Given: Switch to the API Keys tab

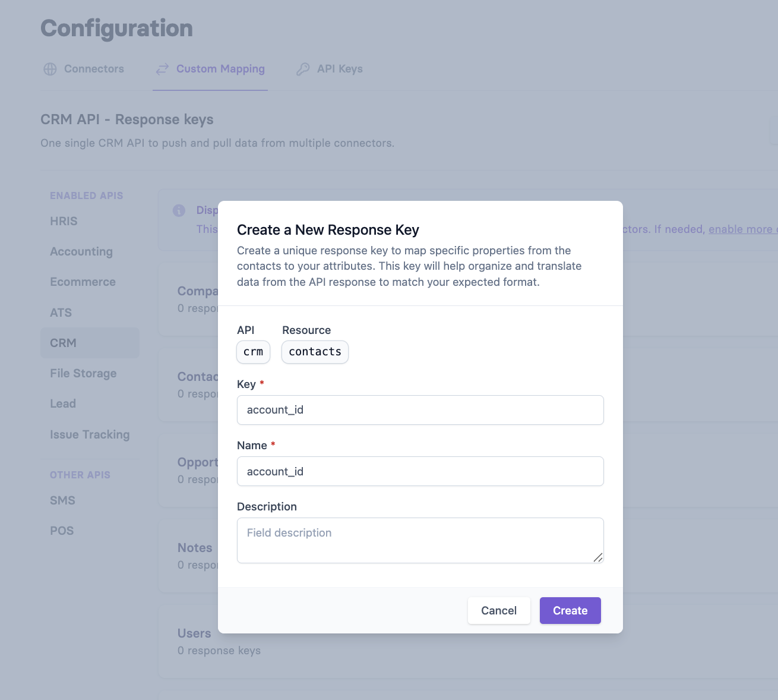Looking at the screenshot, I should (x=340, y=69).
